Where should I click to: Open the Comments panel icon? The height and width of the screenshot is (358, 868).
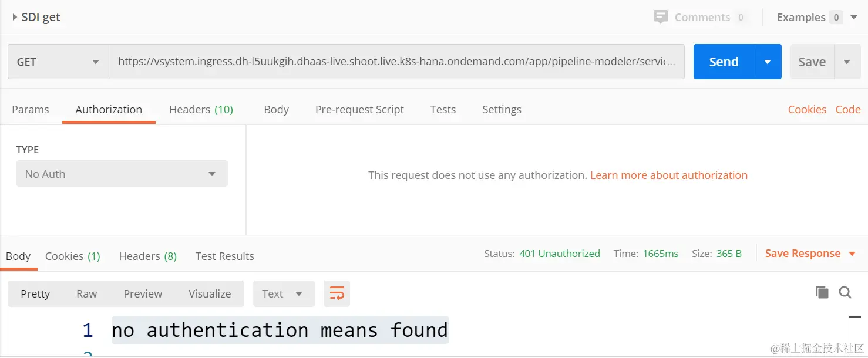(661, 17)
